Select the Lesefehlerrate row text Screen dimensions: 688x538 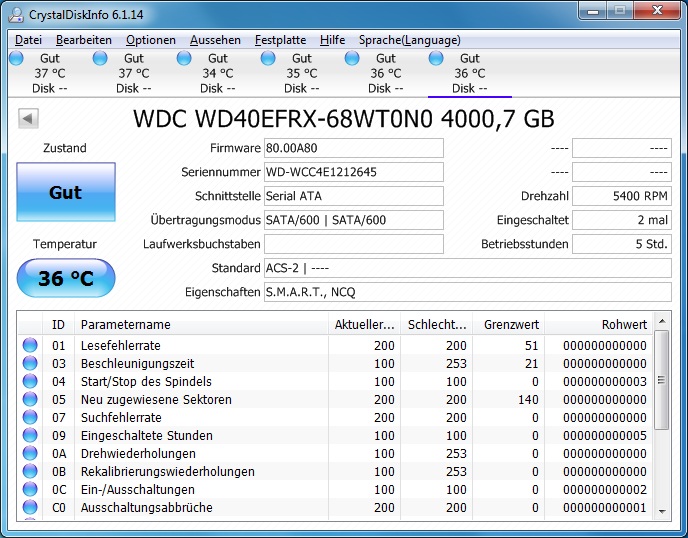(121, 345)
